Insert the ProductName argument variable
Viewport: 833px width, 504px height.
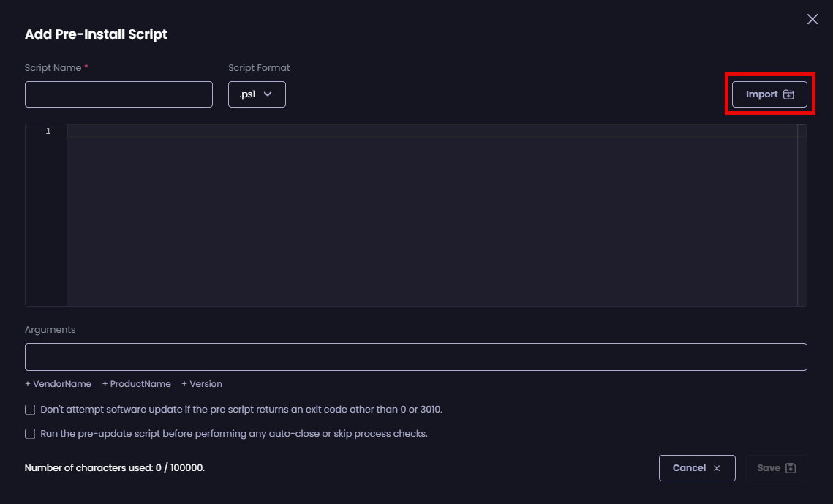click(x=136, y=383)
